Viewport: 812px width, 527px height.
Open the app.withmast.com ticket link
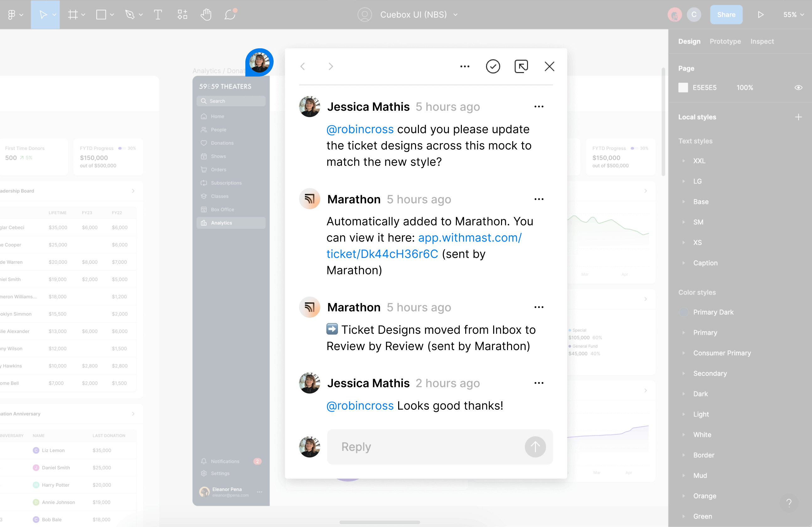tap(469, 238)
